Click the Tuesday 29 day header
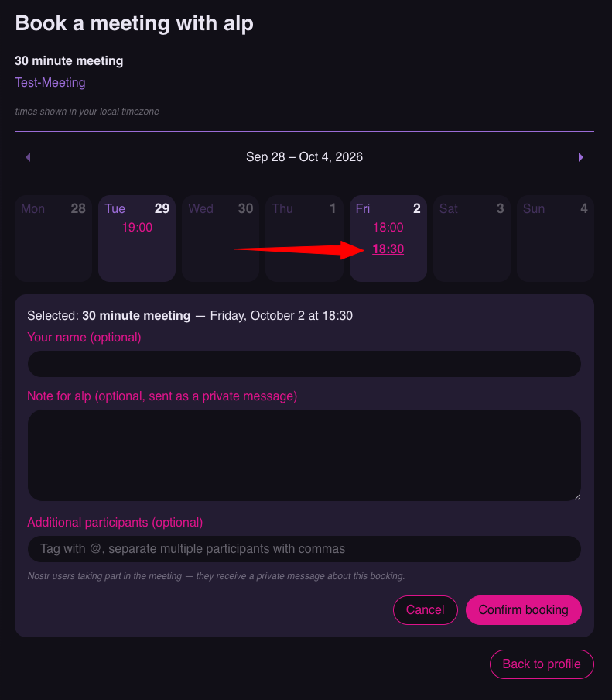Screen dimensions: 612x700 coord(137,208)
